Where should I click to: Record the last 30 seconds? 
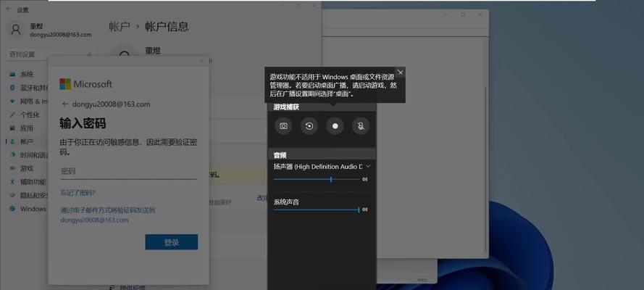pos(309,126)
